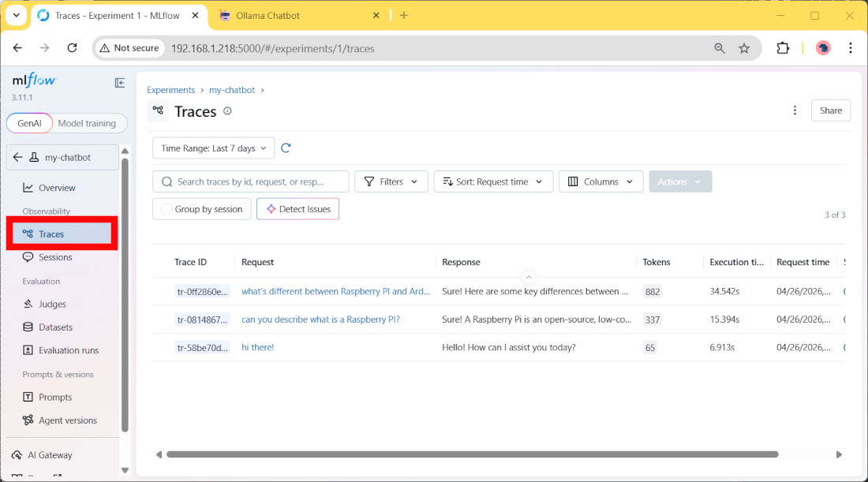Click the refresh traces icon
Viewport: 868px width, 482px height.
tap(286, 148)
